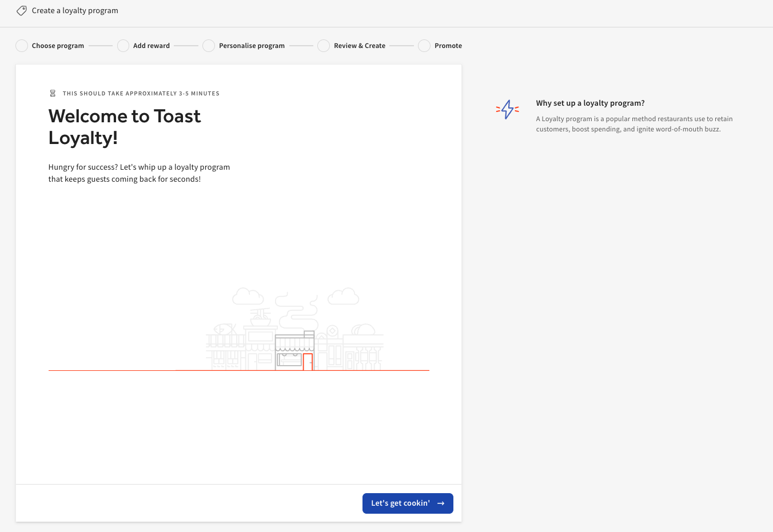Image resolution: width=773 pixels, height=532 pixels.
Task: Click the Review & Create step circle
Action: tap(323, 45)
